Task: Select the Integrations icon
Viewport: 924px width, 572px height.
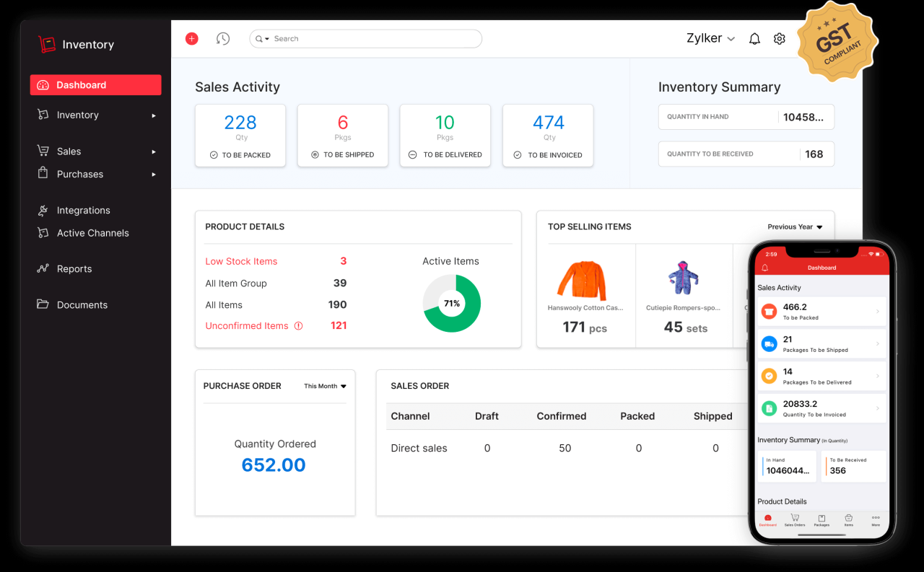Action: pyautogui.click(x=43, y=210)
